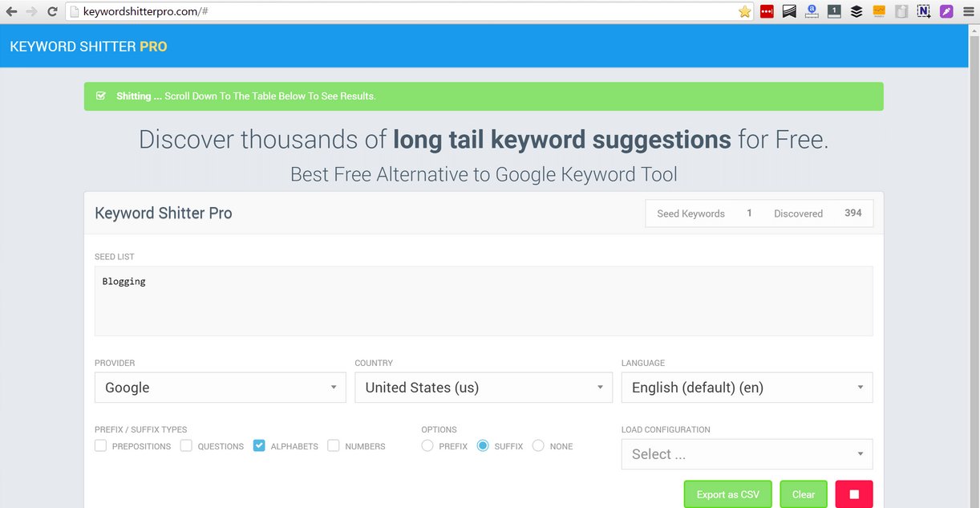Click the Discovered count 394
The width and height of the screenshot is (980, 508).
point(853,213)
